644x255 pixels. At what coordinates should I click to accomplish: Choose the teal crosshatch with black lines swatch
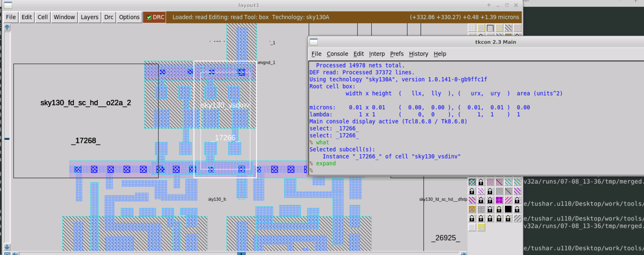coord(472,182)
